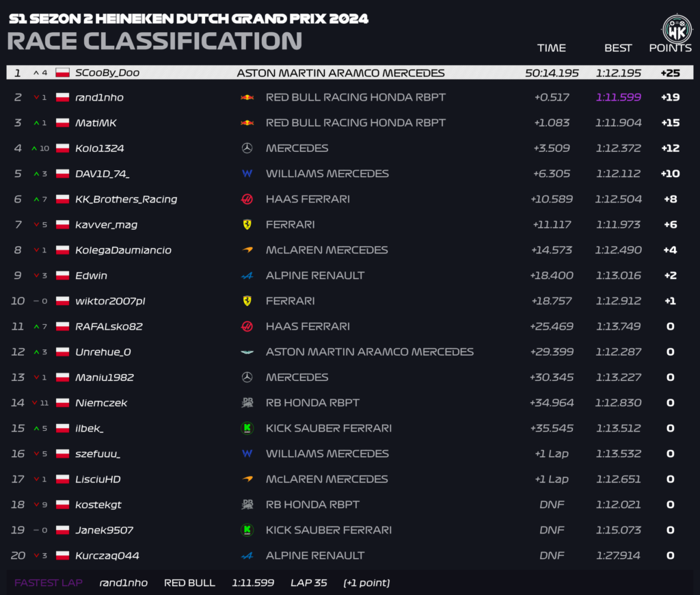Click the Haas logo beside KK_Brothers_Racing

247,199
